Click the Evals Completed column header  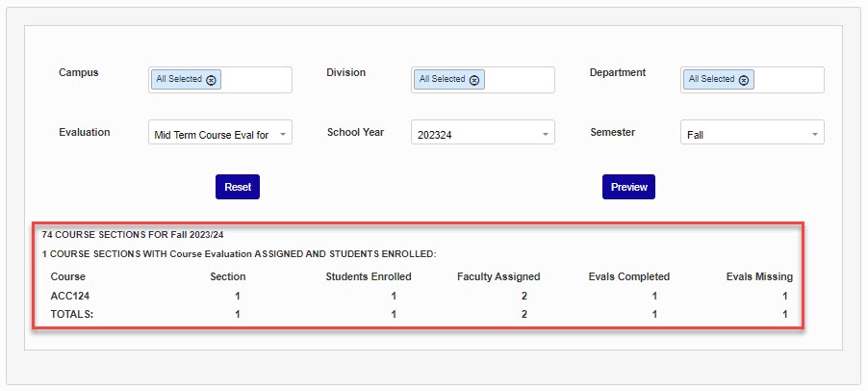pos(628,276)
